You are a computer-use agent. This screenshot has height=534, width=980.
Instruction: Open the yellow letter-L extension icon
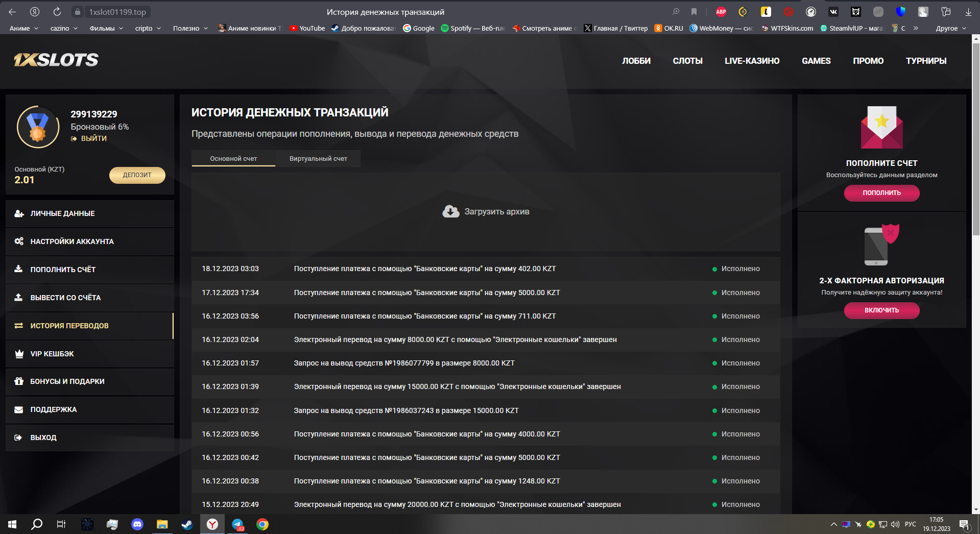[x=766, y=12]
